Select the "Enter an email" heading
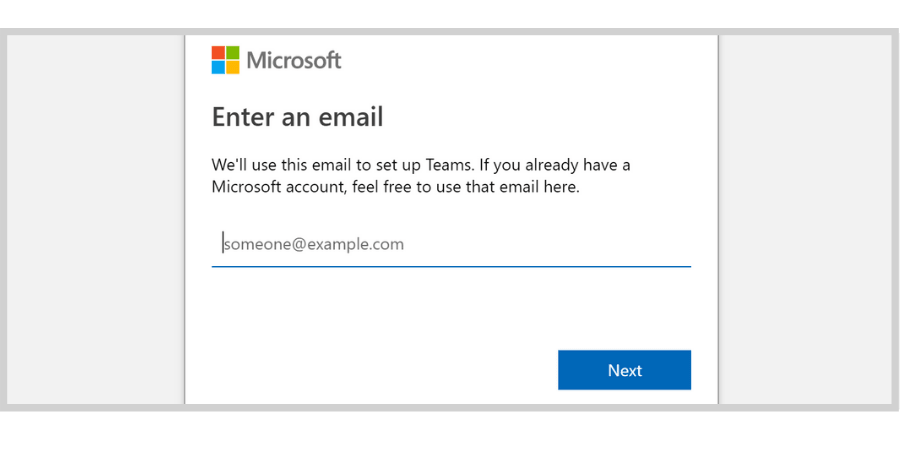 click(297, 117)
